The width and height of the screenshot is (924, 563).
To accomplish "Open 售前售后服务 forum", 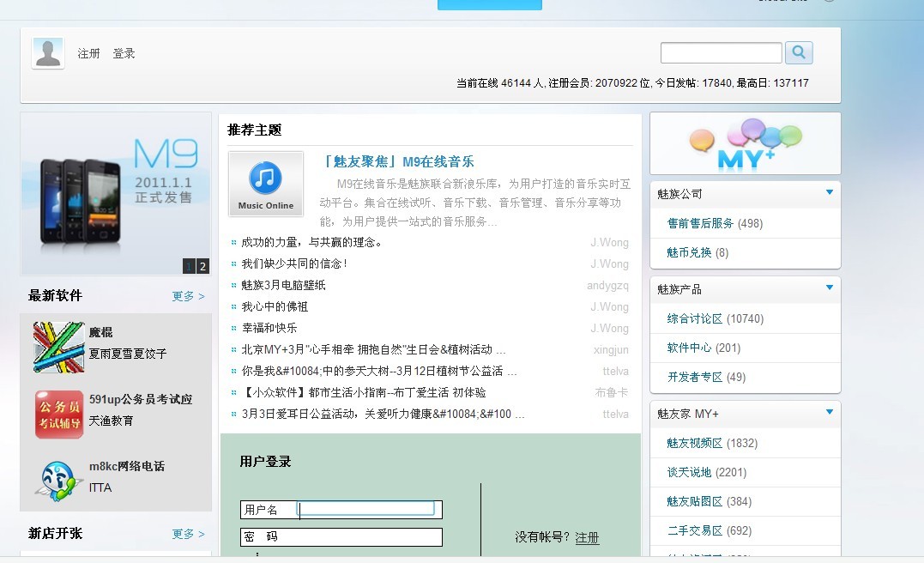I will (700, 223).
